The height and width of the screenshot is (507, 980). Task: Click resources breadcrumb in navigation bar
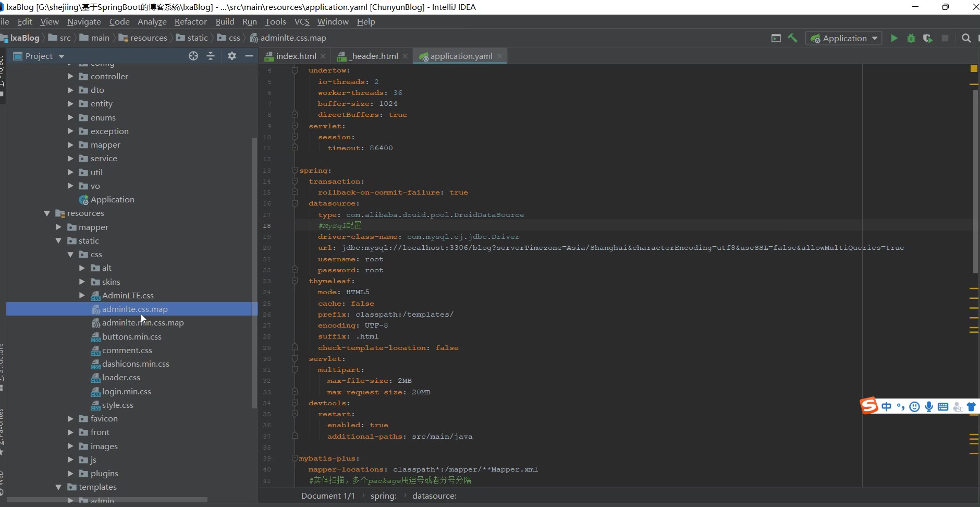[143, 38]
